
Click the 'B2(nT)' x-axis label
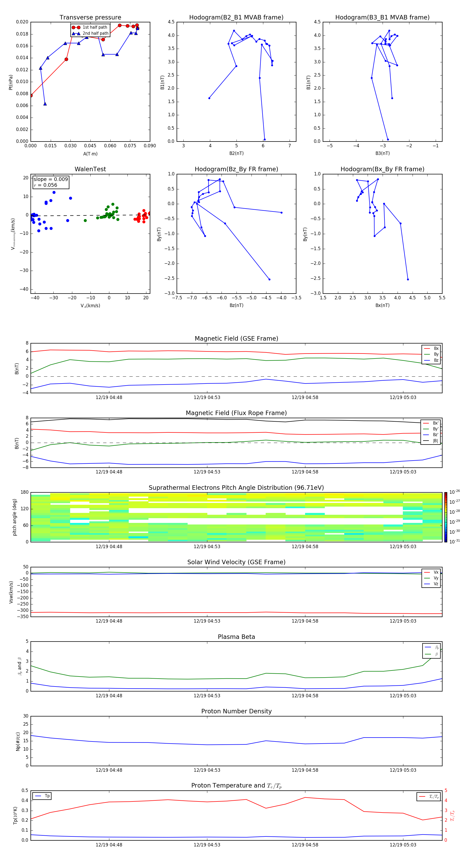236,153
